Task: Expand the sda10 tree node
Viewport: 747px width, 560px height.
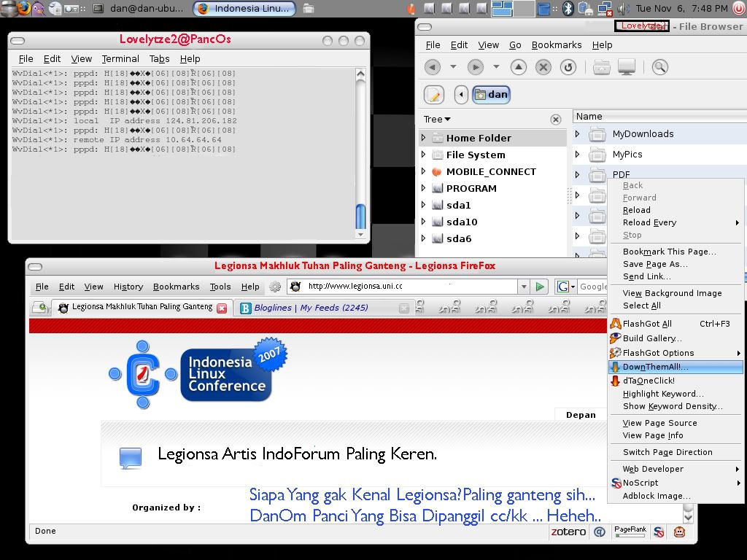Action: click(424, 222)
